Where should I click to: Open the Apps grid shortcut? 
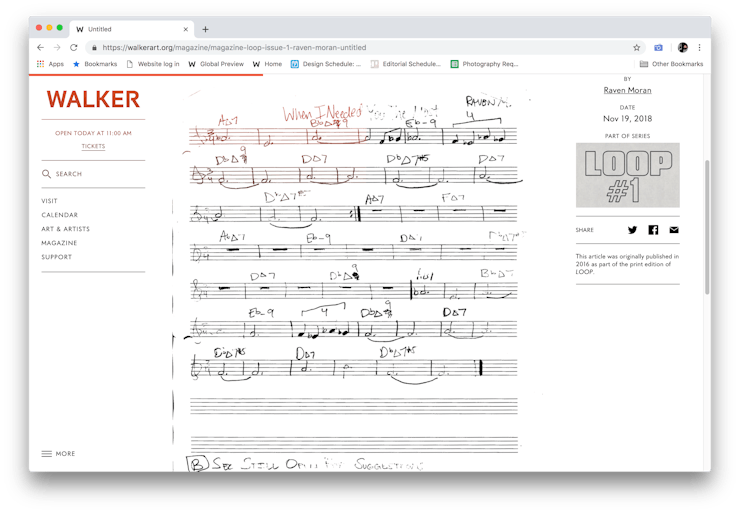pos(49,64)
